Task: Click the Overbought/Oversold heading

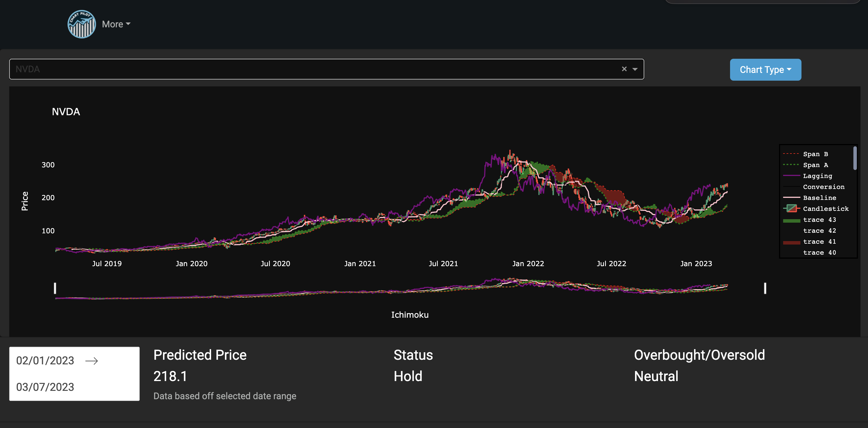Action: tap(700, 355)
